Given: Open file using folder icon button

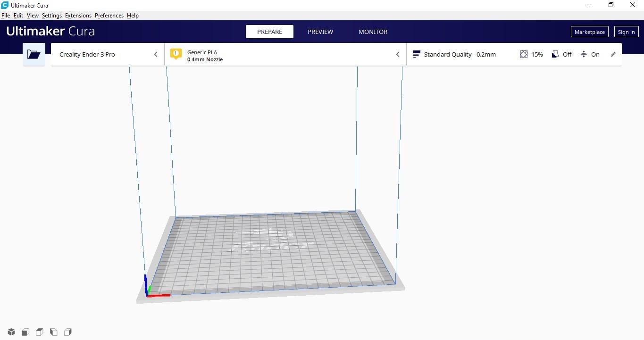Looking at the screenshot, I should [x=34, y=54].
